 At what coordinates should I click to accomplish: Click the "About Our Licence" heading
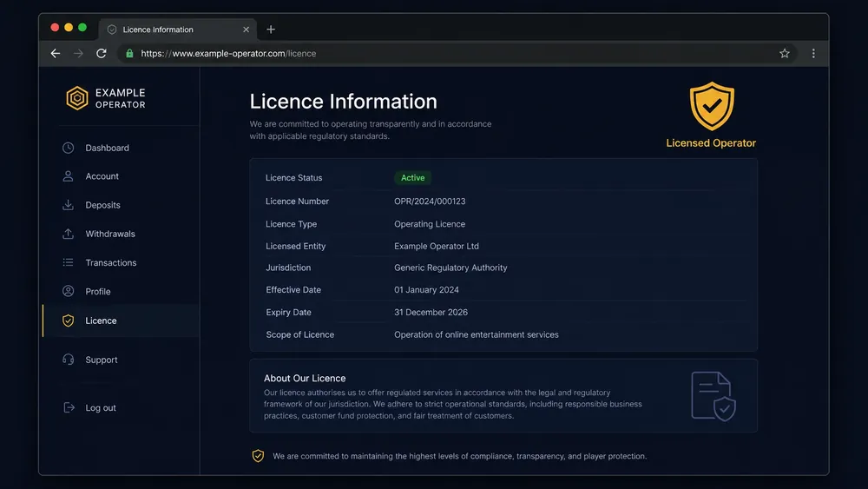305,378
